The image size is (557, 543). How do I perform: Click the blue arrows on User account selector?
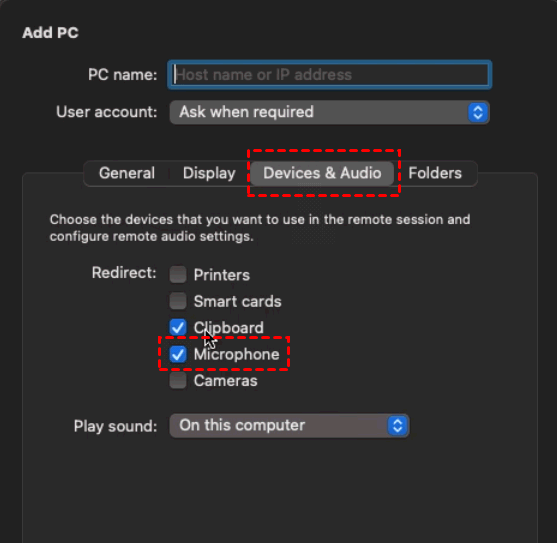point(478,113)
